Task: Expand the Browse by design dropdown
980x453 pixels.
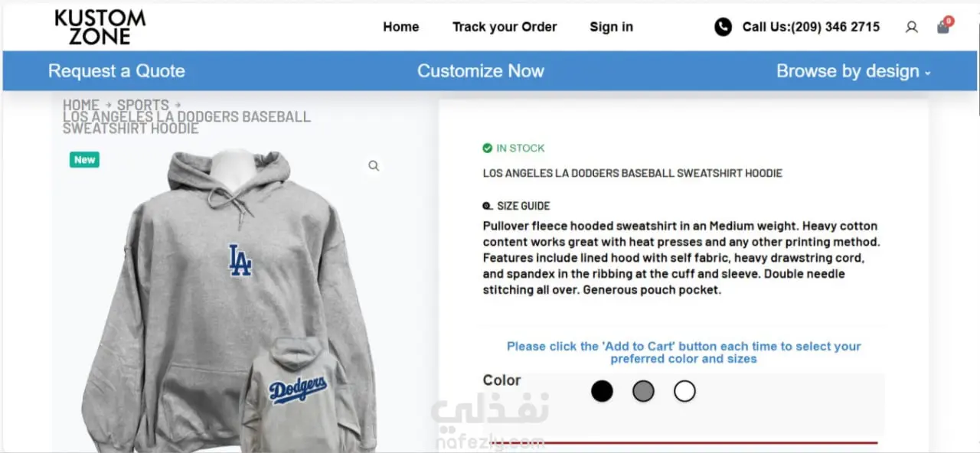Action: click(854, 71)
